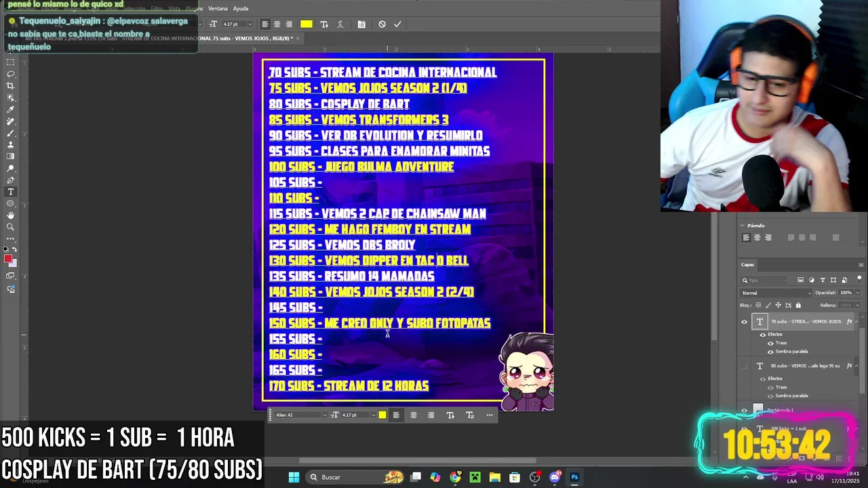This screenshot has height=488, width=868.
Task: Select the Dodge tool
Action: coord(10,168)
